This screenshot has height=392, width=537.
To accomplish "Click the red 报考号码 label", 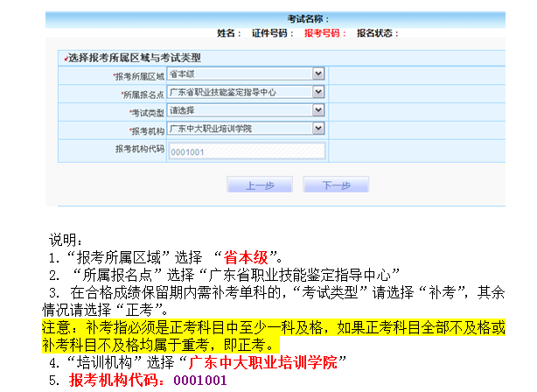I will [325, 33].
